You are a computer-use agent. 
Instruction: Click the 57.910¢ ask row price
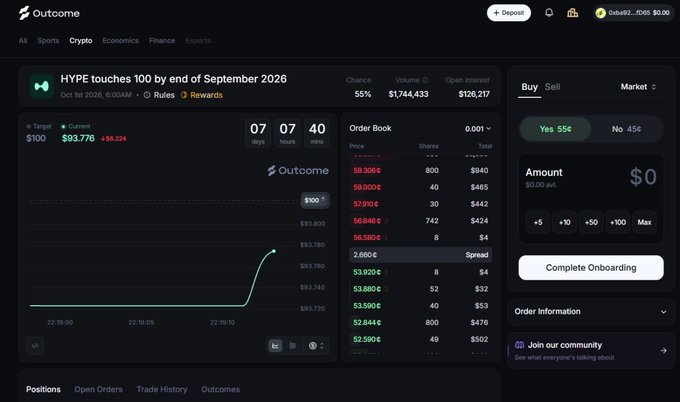pyautogui.click(x=366, y=204)
